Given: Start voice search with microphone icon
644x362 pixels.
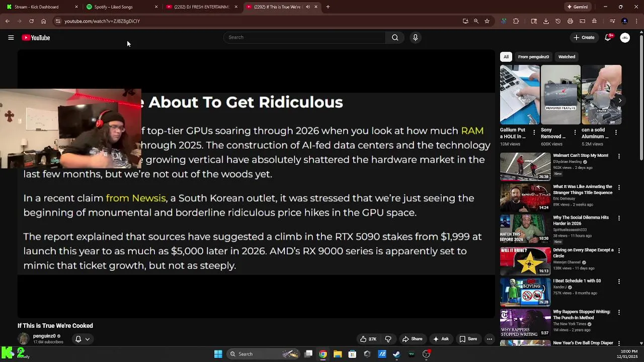Looking at the screenshot, I should click(415, 37).
